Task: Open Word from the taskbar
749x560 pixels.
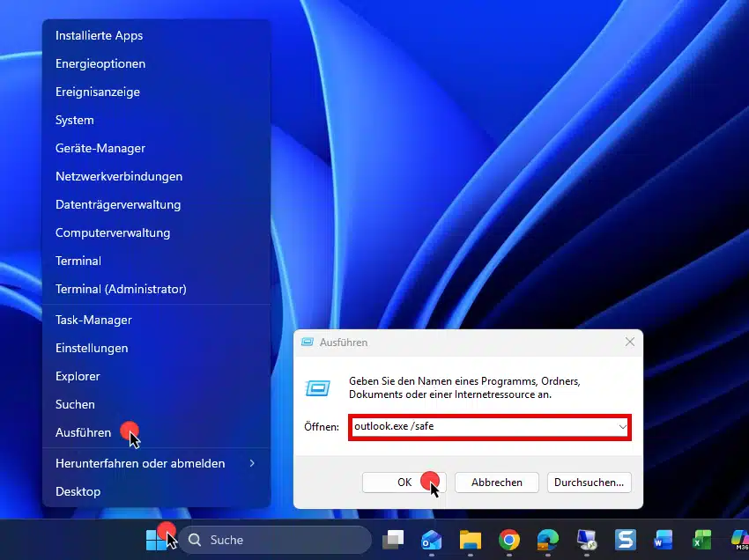Action: coord(664,540)
